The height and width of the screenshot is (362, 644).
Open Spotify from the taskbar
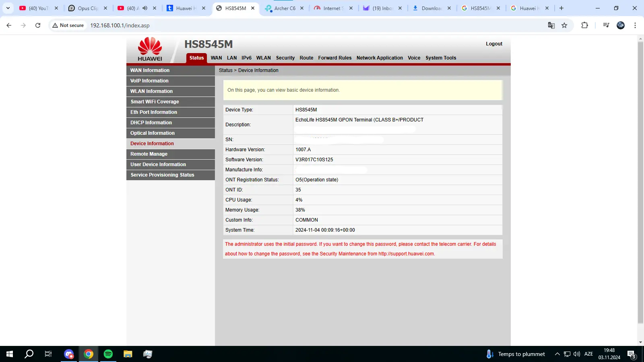click(x=108, y=354)
